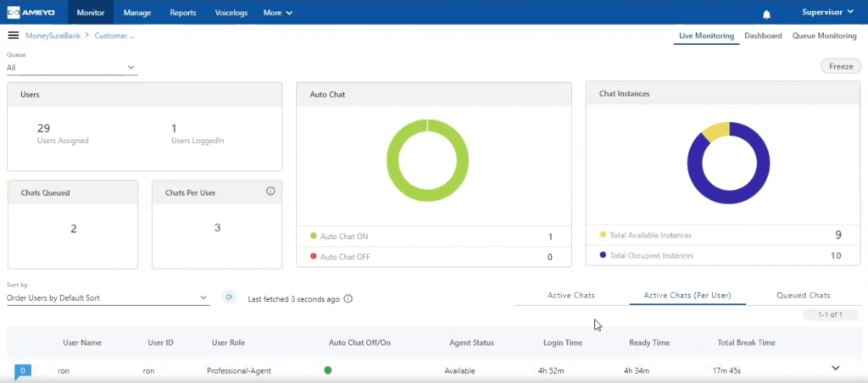The width and height of the screenshot is (868, 383).
Task: Click Total Available Instances count 9
Action: click(x=838, y=235)
